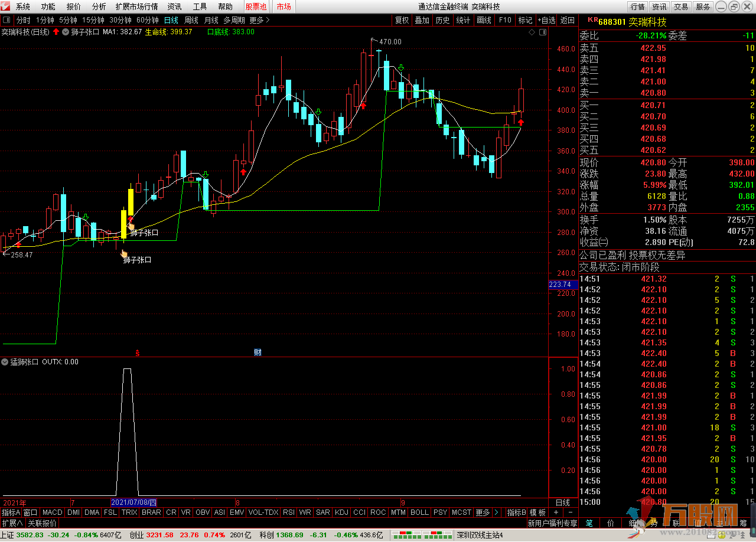Viewport: 756px width, 542px height.
Task: Click the Tongdaxin app logo icon
Action: pyautogui.click(x=6, y=6)
